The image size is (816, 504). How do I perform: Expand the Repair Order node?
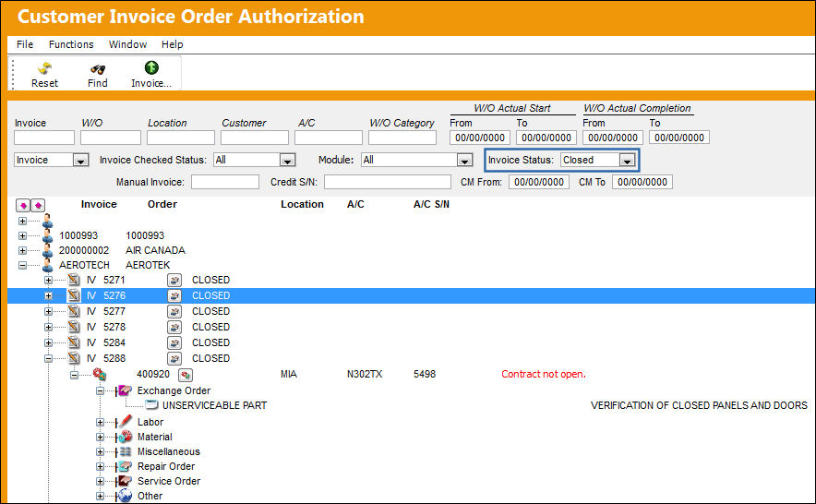point(100,466)
